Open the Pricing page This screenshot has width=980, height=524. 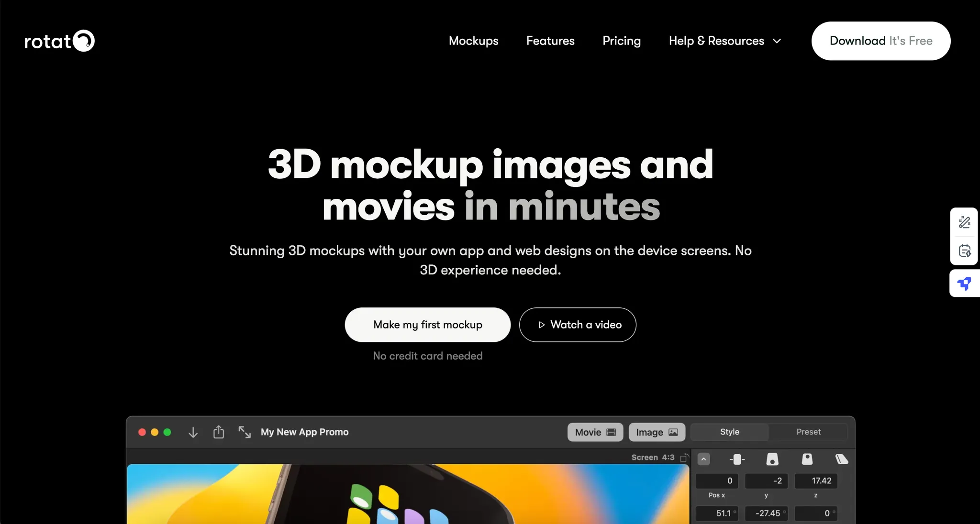621,41
